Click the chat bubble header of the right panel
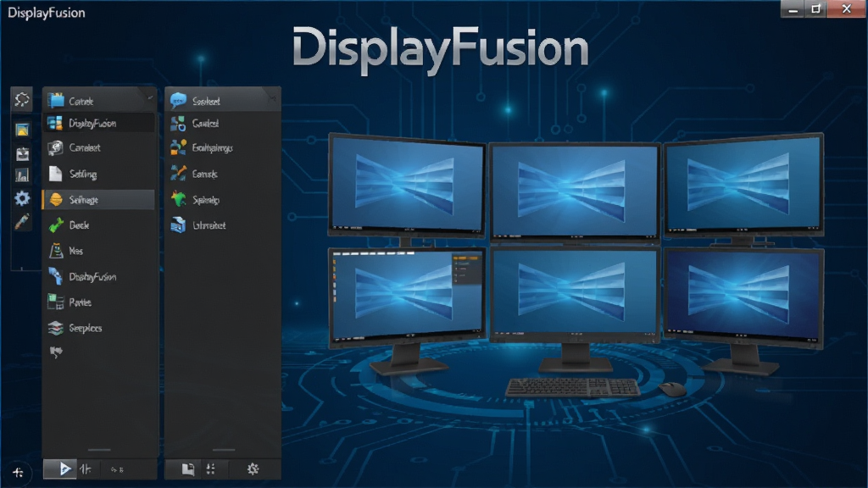Viewport: 868px width, 488px height. click(223, 101)
